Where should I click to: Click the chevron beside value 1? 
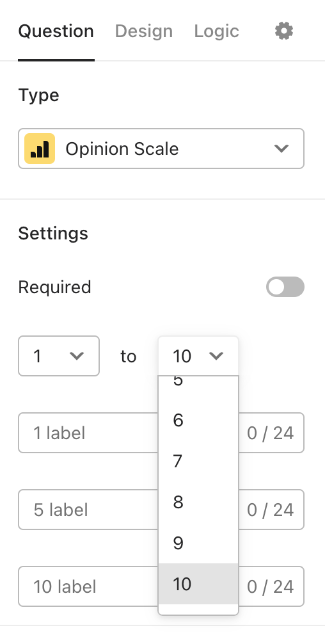coord(77,356)
